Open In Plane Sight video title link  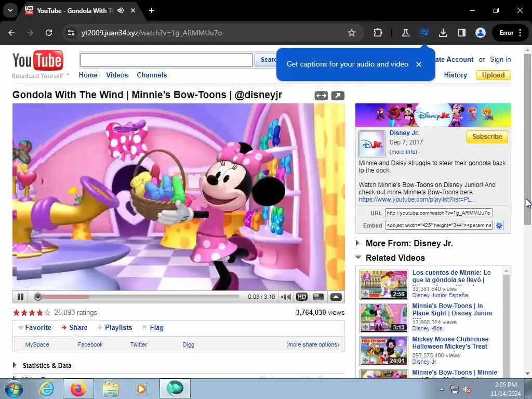453,310
